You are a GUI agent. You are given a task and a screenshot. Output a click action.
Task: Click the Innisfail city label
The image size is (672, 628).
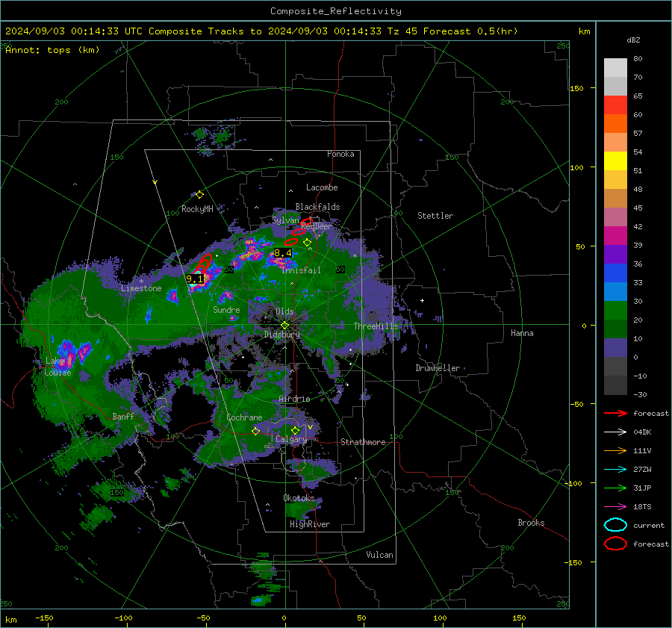(302, 270)
